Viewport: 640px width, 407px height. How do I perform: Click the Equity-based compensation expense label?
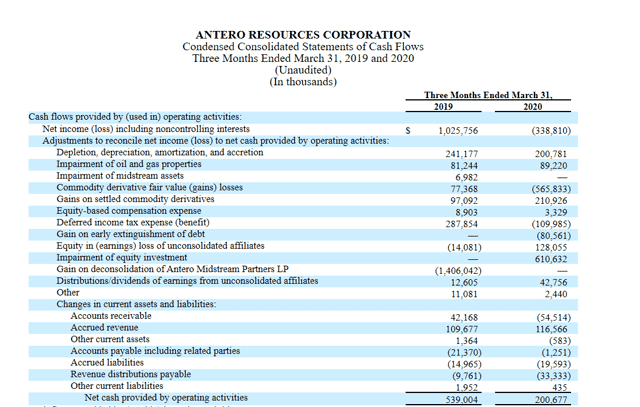tap(128, 211)
